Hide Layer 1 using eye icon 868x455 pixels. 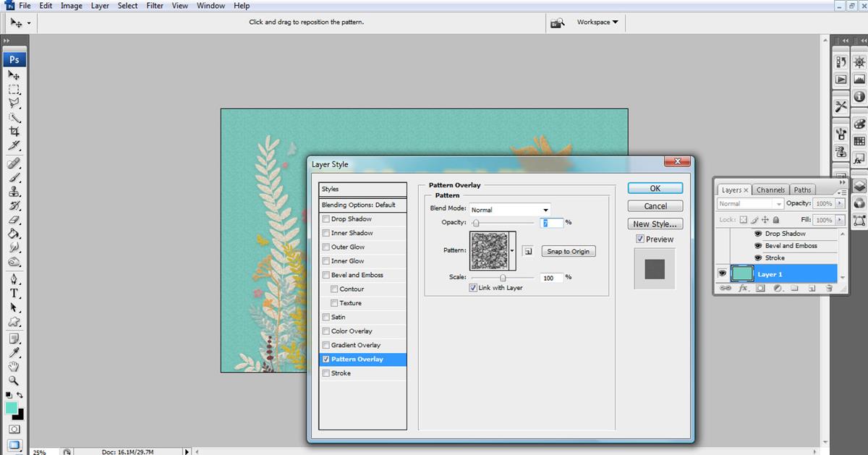[x=721, y=274]
